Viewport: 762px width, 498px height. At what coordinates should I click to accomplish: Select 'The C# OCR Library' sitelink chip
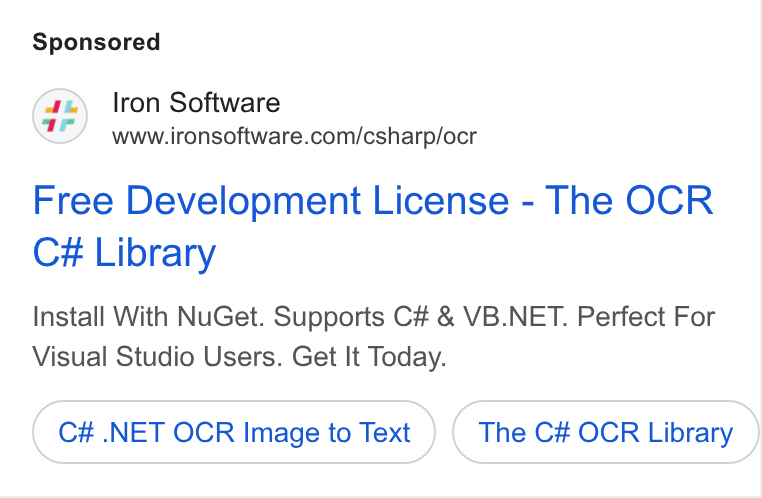[606, 432]
